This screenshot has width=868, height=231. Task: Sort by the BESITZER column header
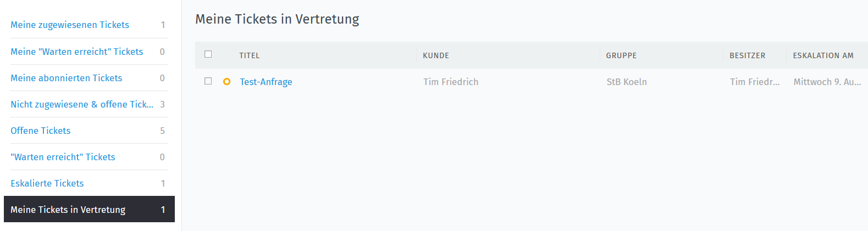[x=747, y=55]
